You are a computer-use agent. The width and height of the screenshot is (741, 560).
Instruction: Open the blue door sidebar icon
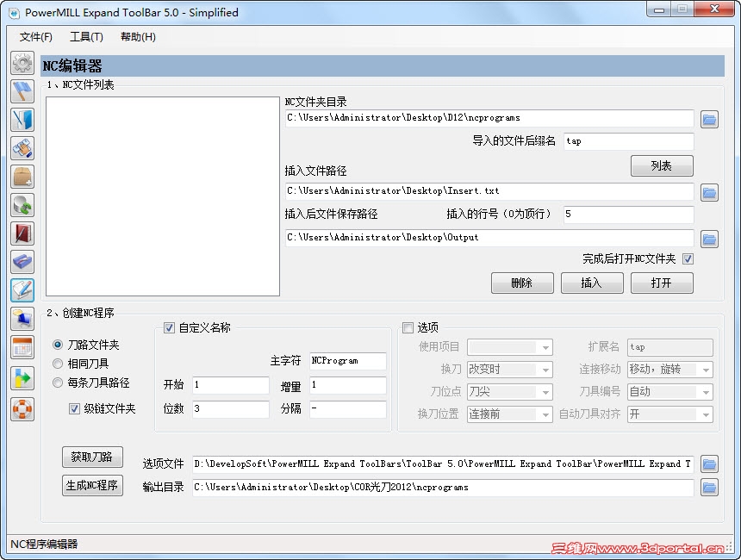coord(22,120)
